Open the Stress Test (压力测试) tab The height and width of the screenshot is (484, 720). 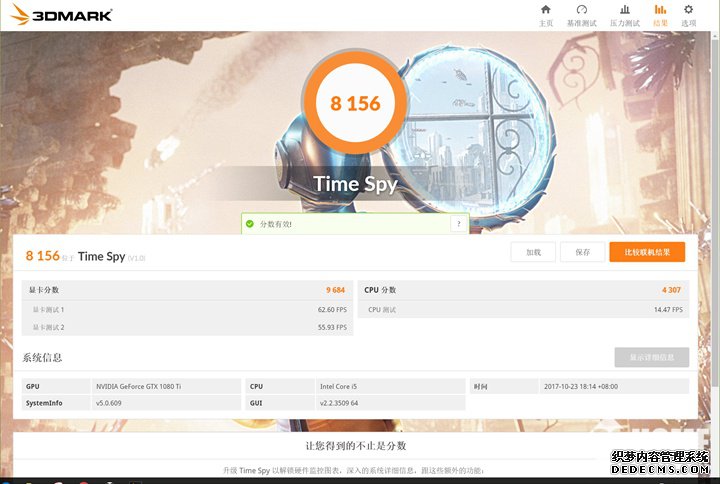[624, 16]
